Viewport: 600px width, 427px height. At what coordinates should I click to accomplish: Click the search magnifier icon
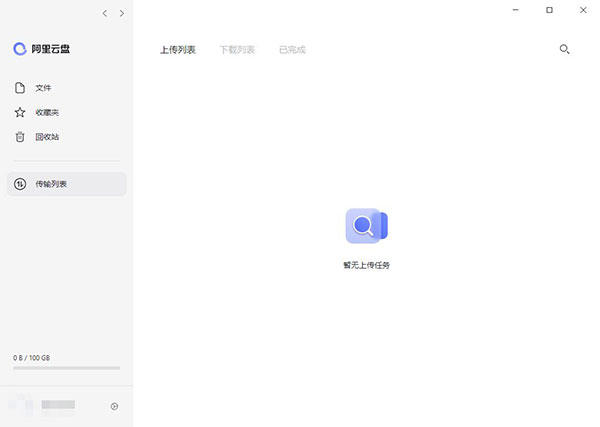coord(564,49)
